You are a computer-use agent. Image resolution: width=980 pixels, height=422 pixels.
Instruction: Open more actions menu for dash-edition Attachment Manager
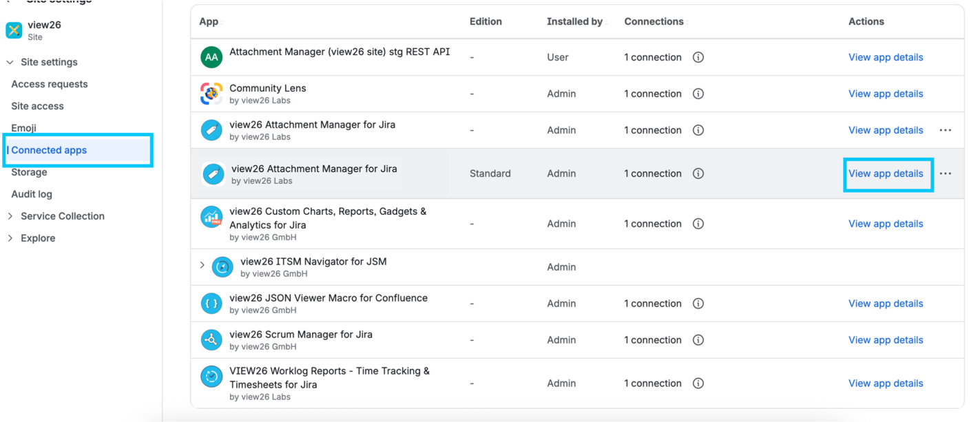(946, 130)
